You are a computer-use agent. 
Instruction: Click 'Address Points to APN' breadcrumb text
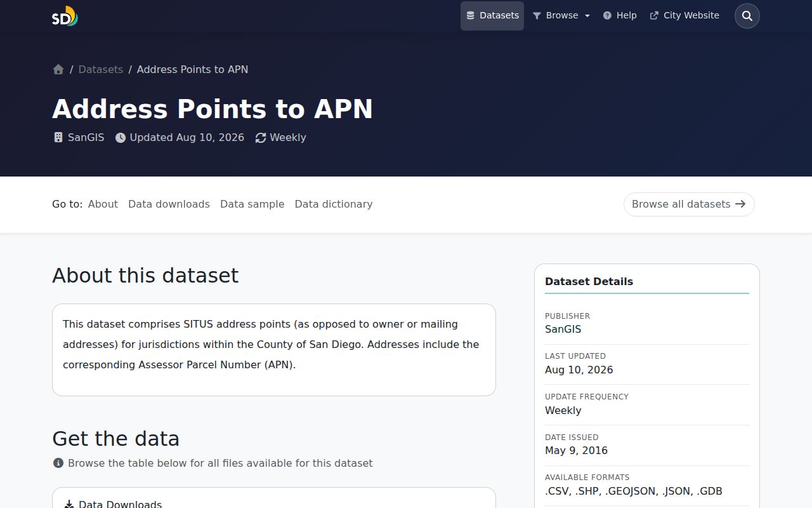click(x=192, y=69)
